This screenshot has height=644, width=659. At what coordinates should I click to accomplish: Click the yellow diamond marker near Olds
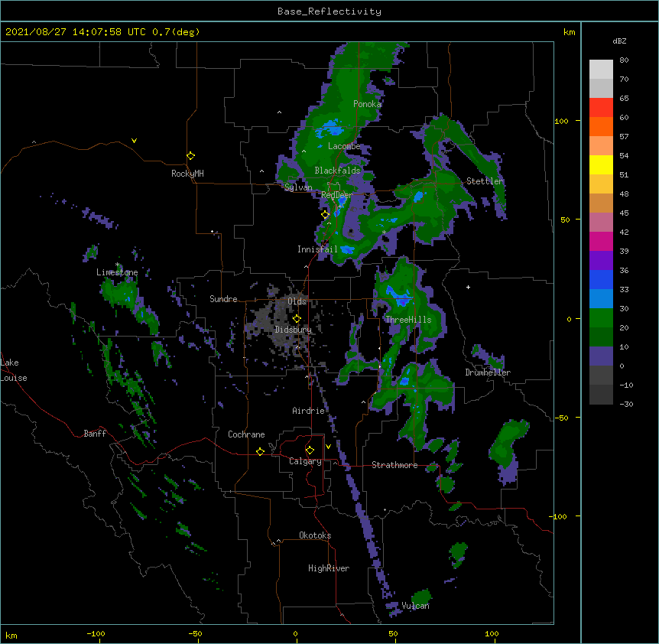[x=297, y=318]
